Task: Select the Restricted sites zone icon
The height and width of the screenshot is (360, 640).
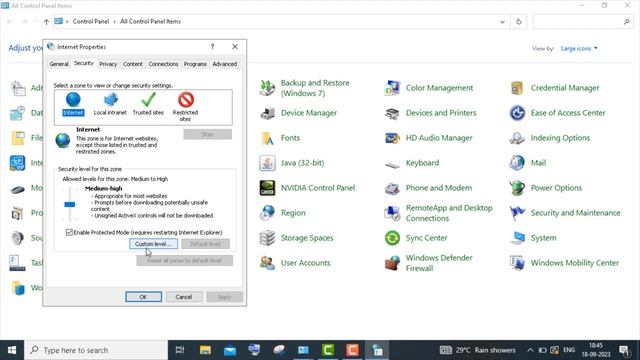Action: click(186, 100)
